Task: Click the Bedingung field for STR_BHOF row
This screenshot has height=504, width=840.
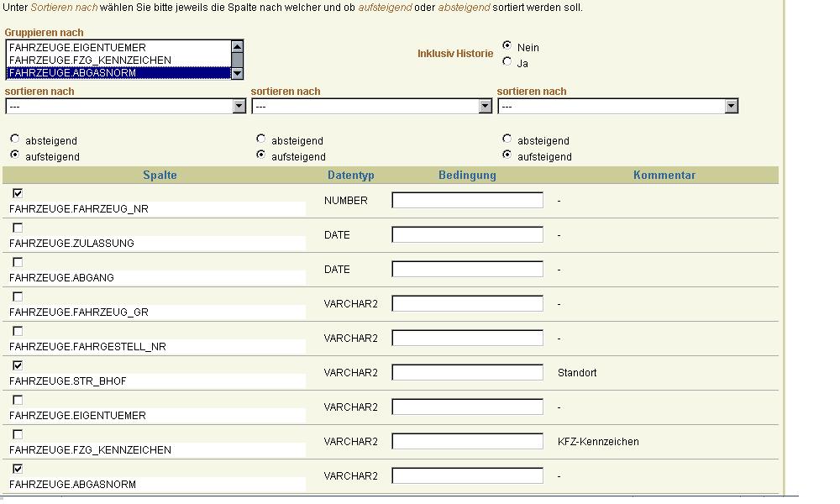Action: [467, 372]
